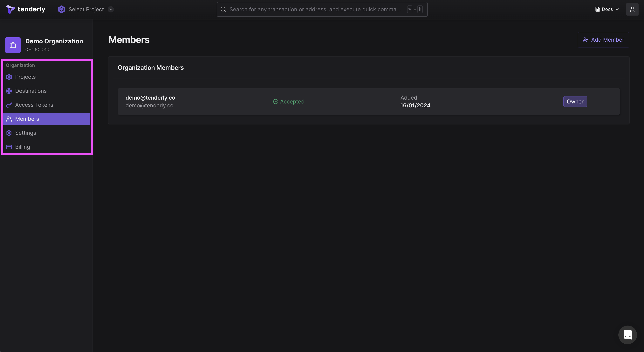Click the Tenderly logo icon

point(10,9)
